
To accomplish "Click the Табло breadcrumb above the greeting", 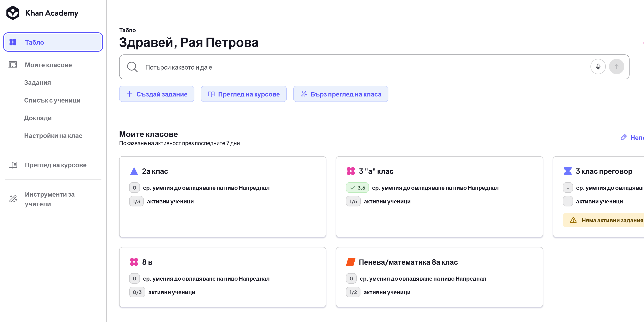I will point(127,30).
